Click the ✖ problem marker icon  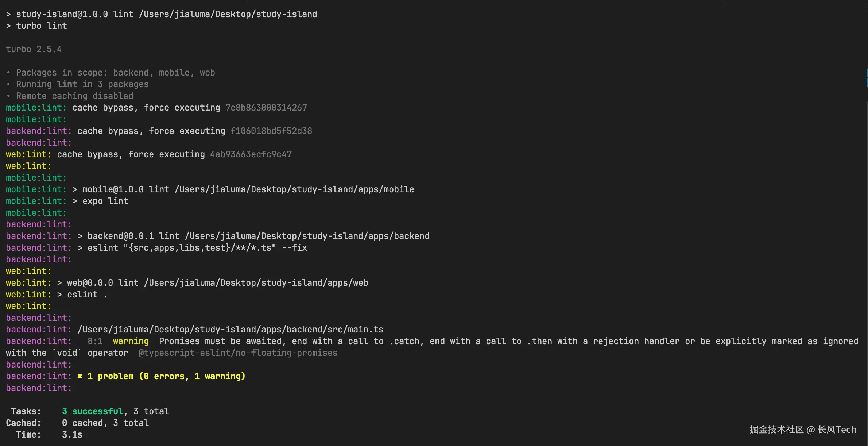click(80, 376)
